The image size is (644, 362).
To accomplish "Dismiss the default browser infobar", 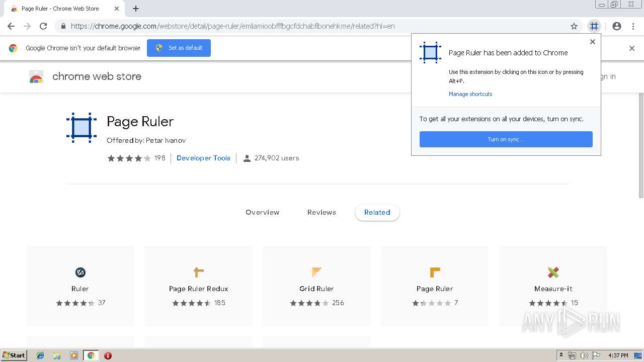I will click(632, 48).
